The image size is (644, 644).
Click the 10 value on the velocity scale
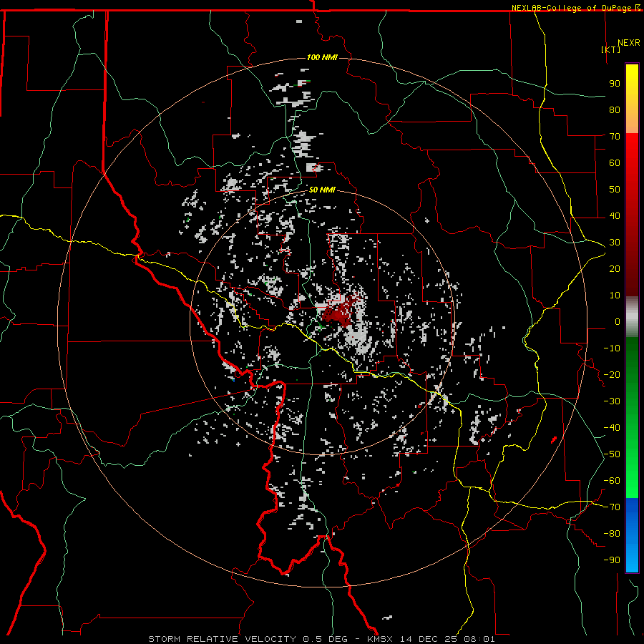(x=615, y=296)
